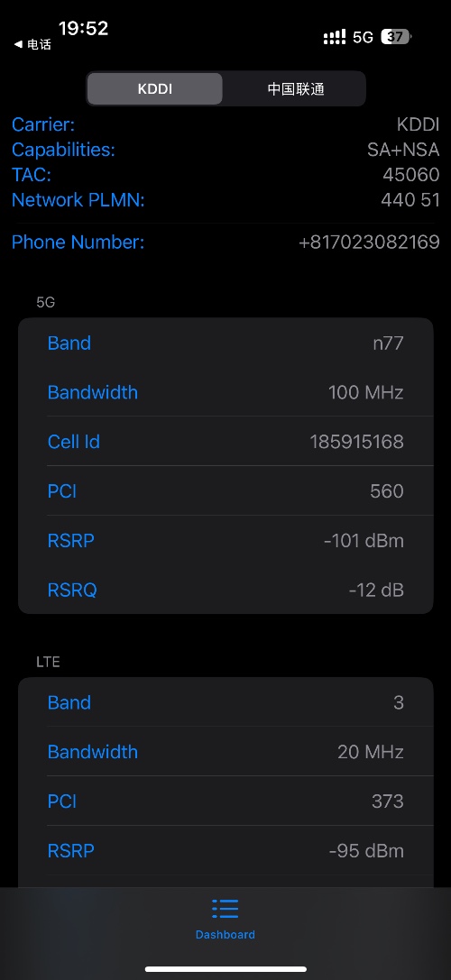Tap the 5G RSRP -101 dBm row
Screen dimensions: 451x980
point(225,540)
